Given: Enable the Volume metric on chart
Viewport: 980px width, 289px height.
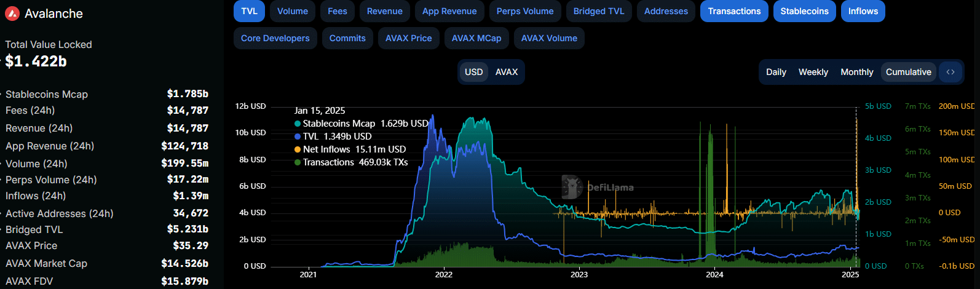Looking at the screenshot, I should pyautogui.click(x=293, y=11).
